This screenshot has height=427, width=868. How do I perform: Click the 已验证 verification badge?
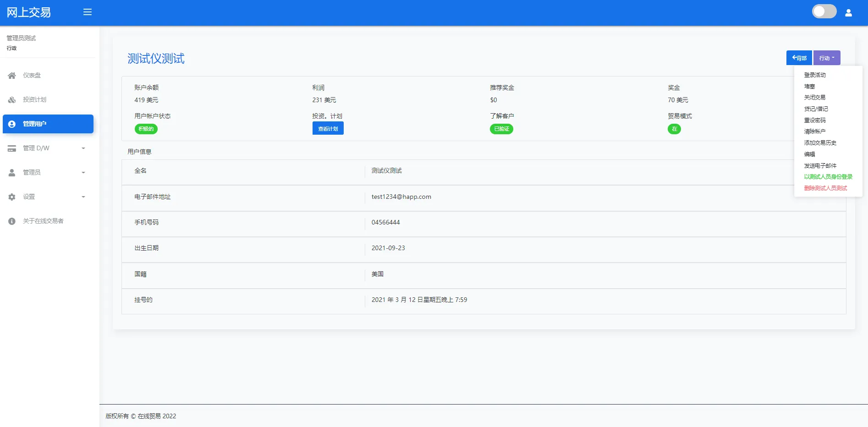[501, 129]
